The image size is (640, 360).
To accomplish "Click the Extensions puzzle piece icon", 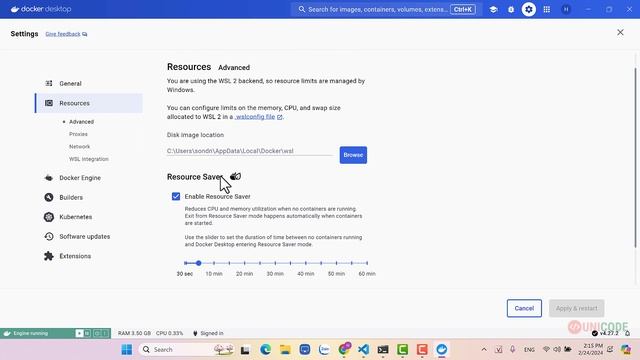I will (49, 256).
